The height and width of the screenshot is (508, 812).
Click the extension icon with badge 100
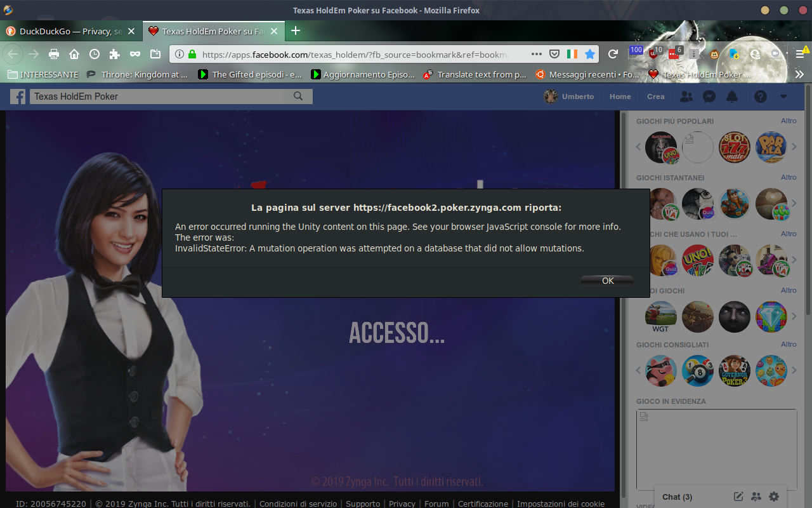pyautogui.click(x=634, y=53)
